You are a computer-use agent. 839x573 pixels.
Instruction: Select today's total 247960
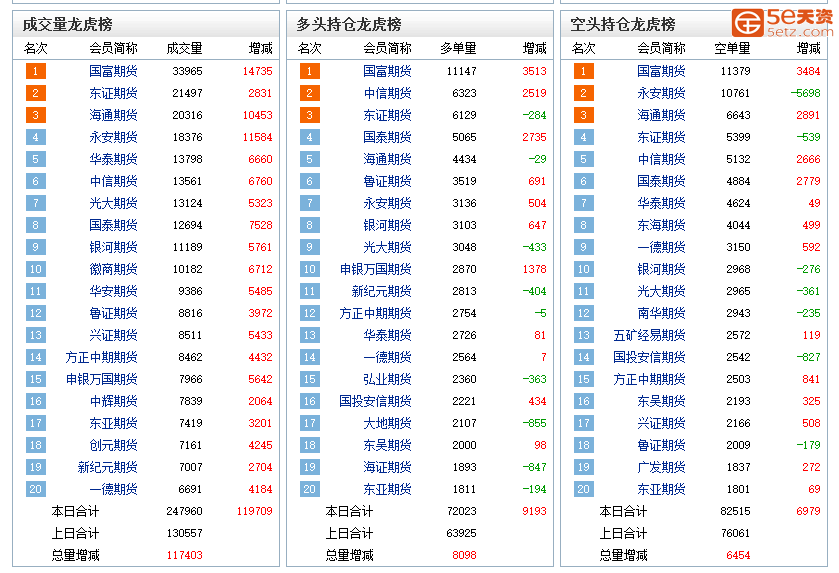[x=184, y=511]
